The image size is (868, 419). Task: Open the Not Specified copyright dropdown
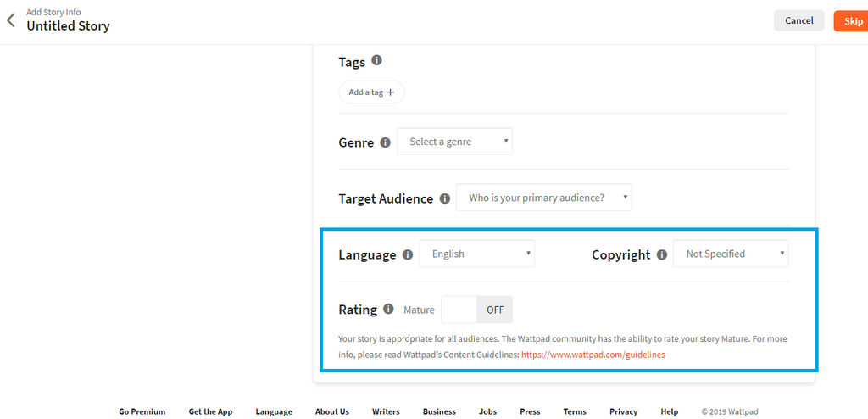pyautogui.click(x=731, y=254)
